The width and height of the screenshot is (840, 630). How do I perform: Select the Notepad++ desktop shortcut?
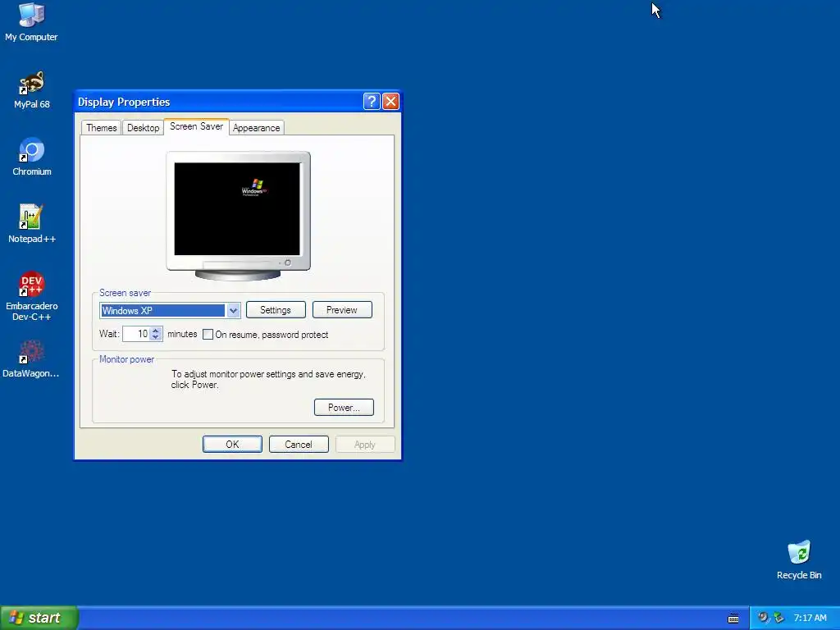click(32, 224)
